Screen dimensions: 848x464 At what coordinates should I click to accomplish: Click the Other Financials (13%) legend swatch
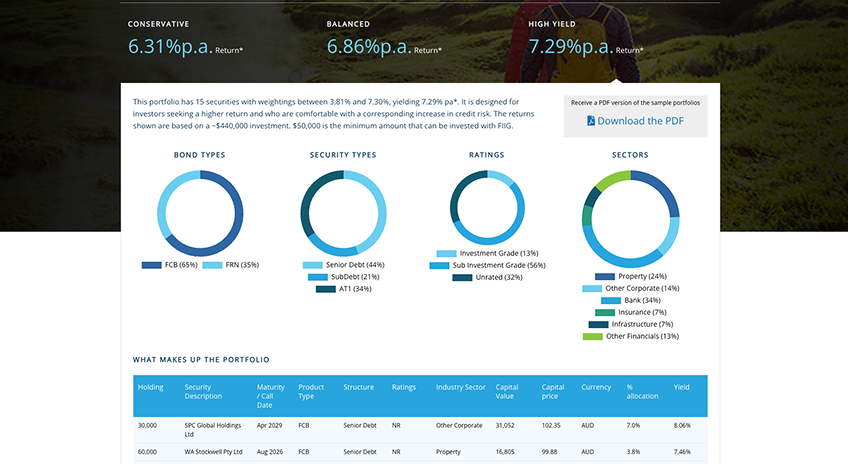click(592, 336)
